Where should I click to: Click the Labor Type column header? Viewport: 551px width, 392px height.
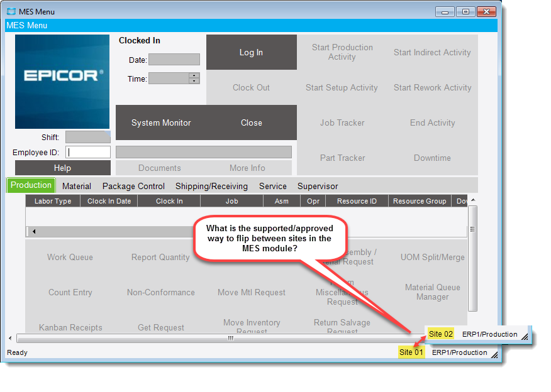tap(53, 201)
